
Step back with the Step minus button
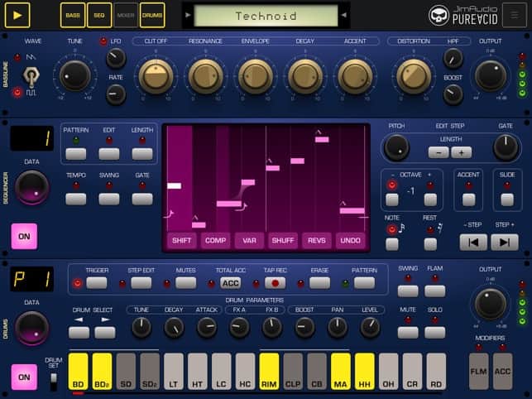point(474,243)
